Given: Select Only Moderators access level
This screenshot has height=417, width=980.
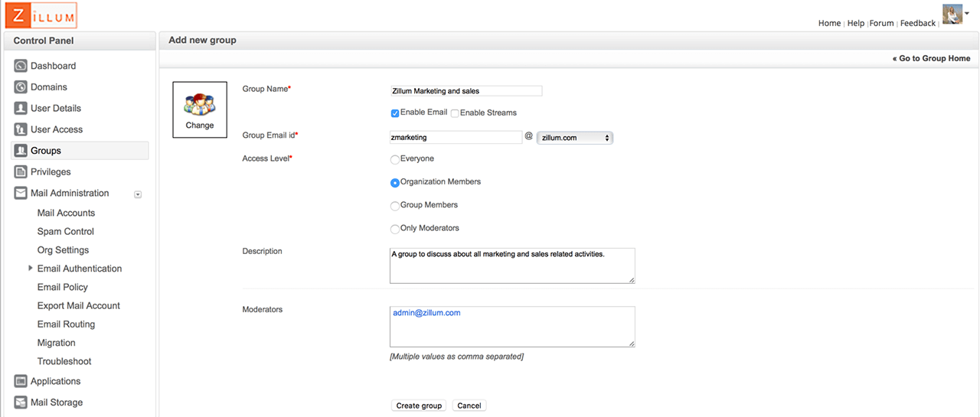Looking at the screenshot, I should click(x=395, y=229).
